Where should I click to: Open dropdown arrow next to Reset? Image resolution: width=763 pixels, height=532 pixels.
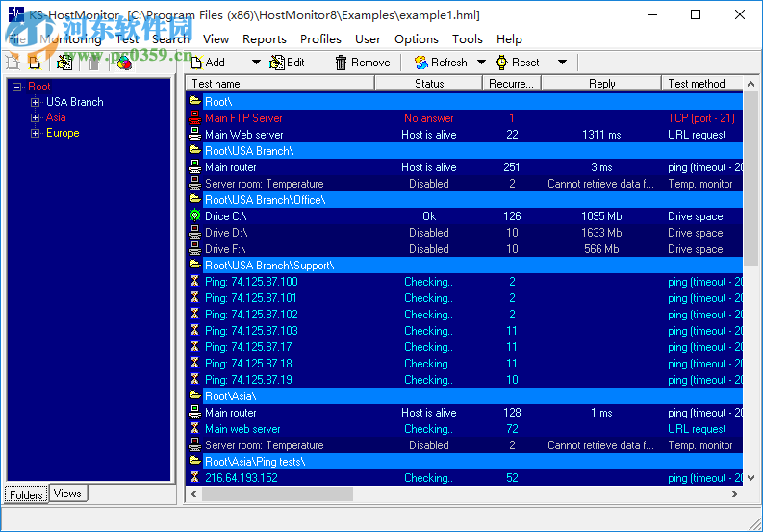(563, 63)
